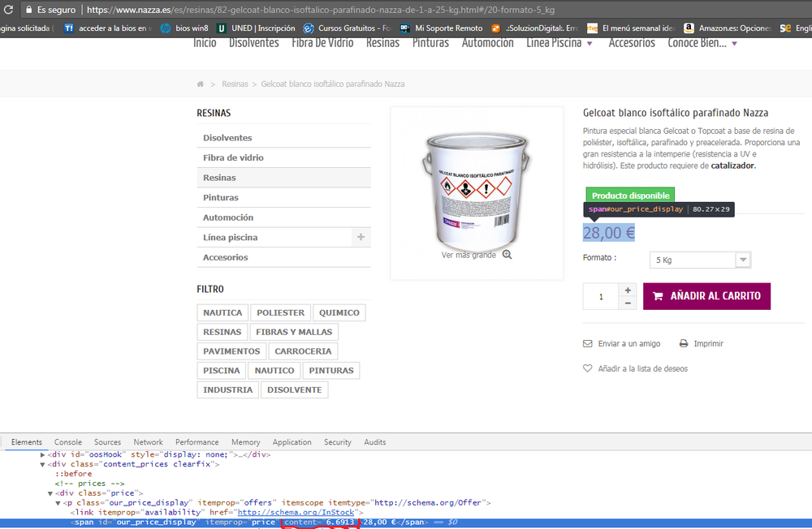
Task: Open the Formato dropdown showing 5 Kg
Action: tap(700, 260)
